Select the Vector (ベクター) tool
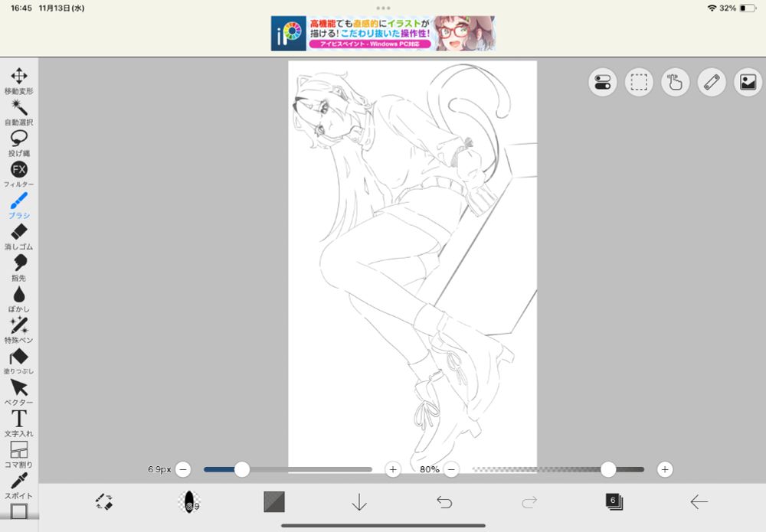 (19, 393)
